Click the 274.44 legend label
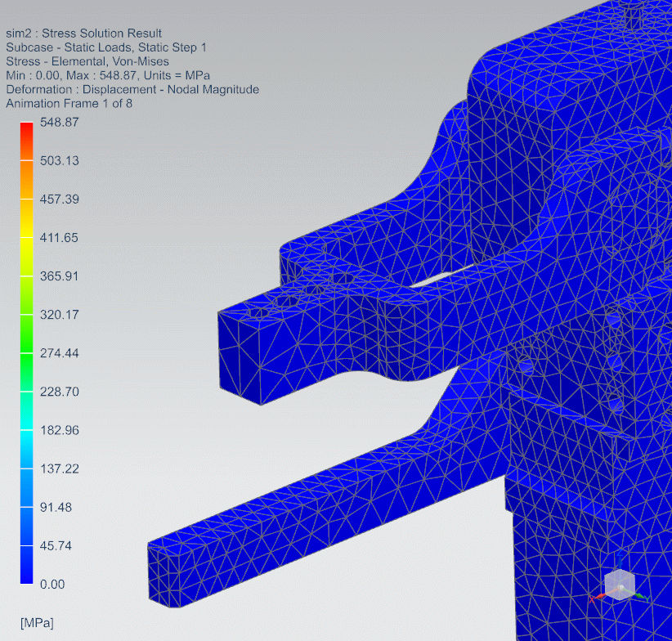Screen dimensions: 672x641 (x=60, y=353)
